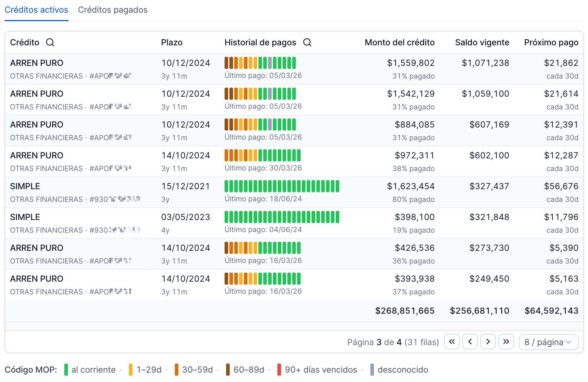Screen dimensions: 588x382
Task: Click the orange 30–59d legend swatch
Action: pos(177,370)
